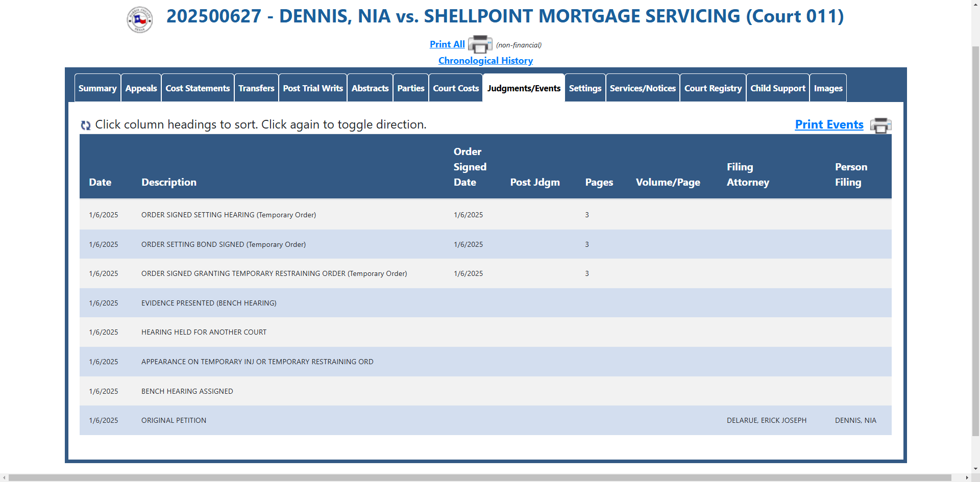The image size is (980, 482).
Task: Go to the Court Costs tab
Action: point(456,88)
